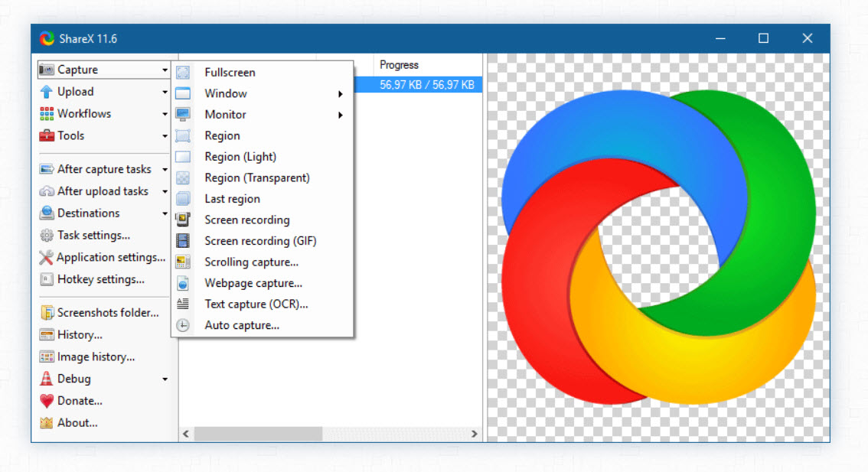
Task: Click the horizontal scrollbar thumb in the task list
Action: click(x=258, y=434)
